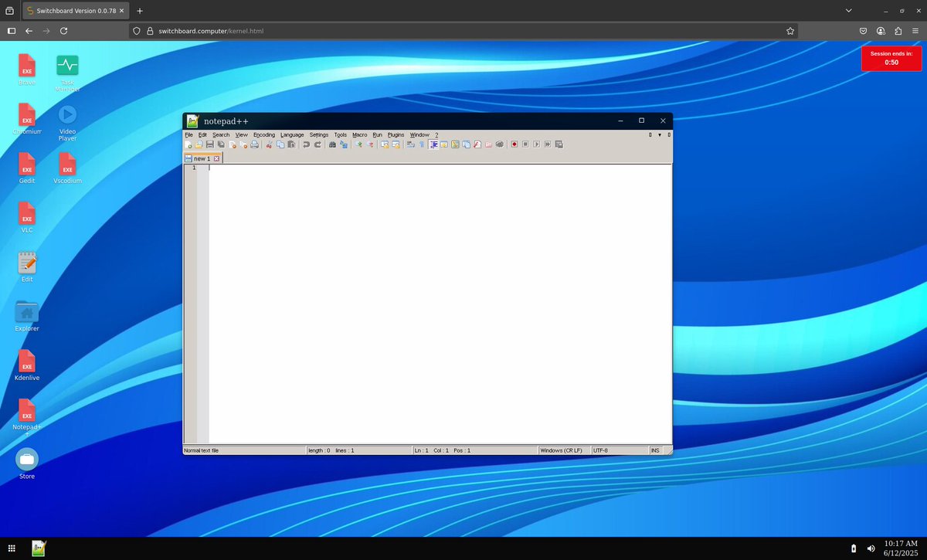Open the Macro menu
The height and width of the screenshot is (560, 927).
pyautogui.click(x=360, y=134)
